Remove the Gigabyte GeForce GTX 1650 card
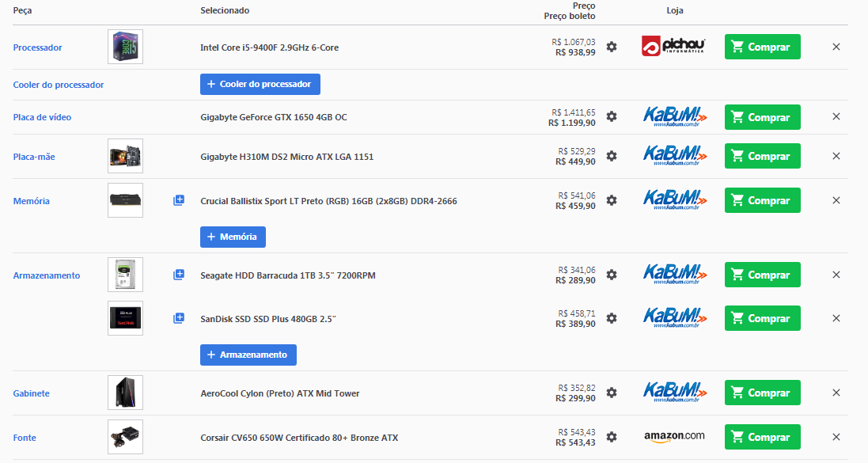 836,117
